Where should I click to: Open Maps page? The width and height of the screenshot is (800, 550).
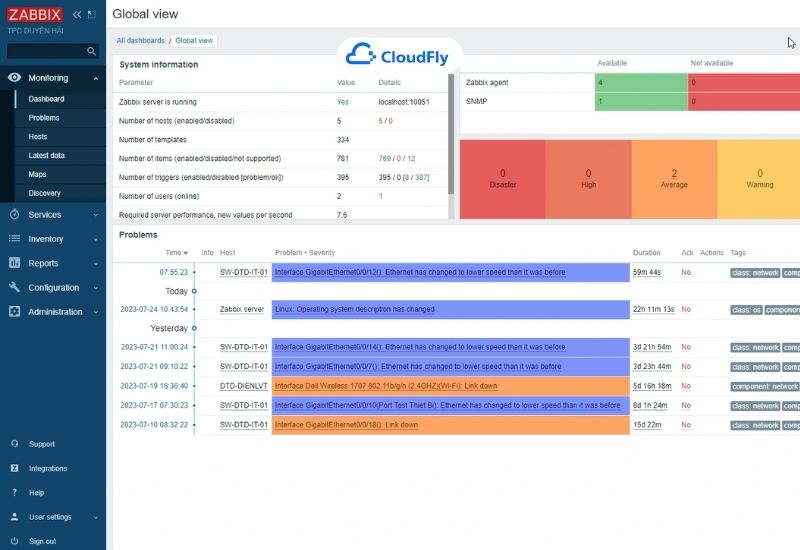click(x=37, y=174)
